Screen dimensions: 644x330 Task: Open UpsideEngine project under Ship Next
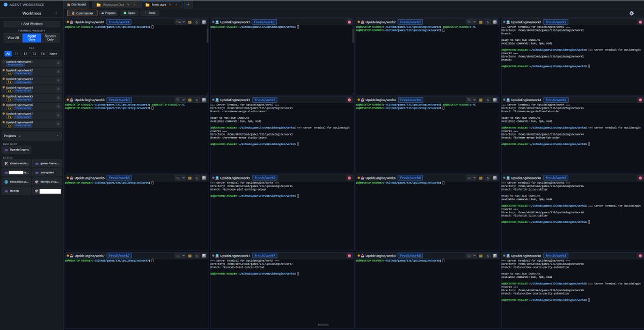(17, 149)
